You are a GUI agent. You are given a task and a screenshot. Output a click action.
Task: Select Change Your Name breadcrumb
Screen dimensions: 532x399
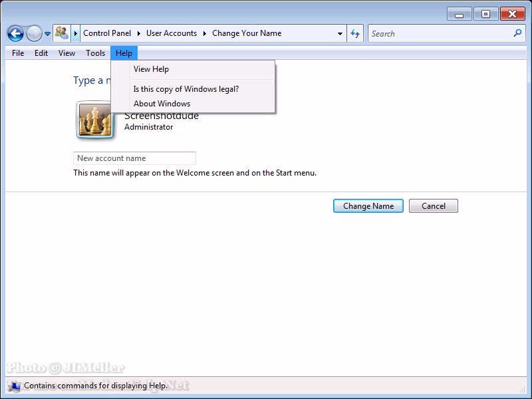click(x=247, y=33)
